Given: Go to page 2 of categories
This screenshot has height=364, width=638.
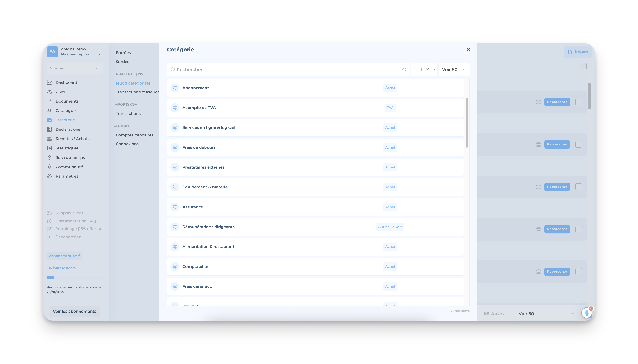Looking at the screenshot, I should click(427, 69).
